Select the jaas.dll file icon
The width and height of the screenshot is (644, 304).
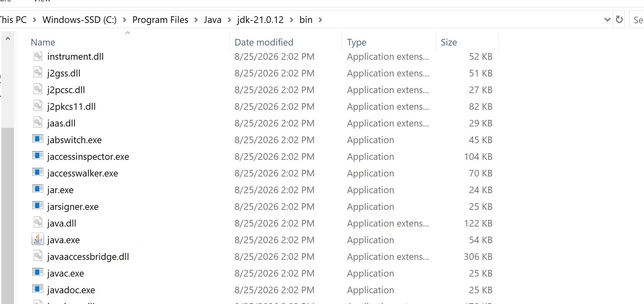click(38, 123)
